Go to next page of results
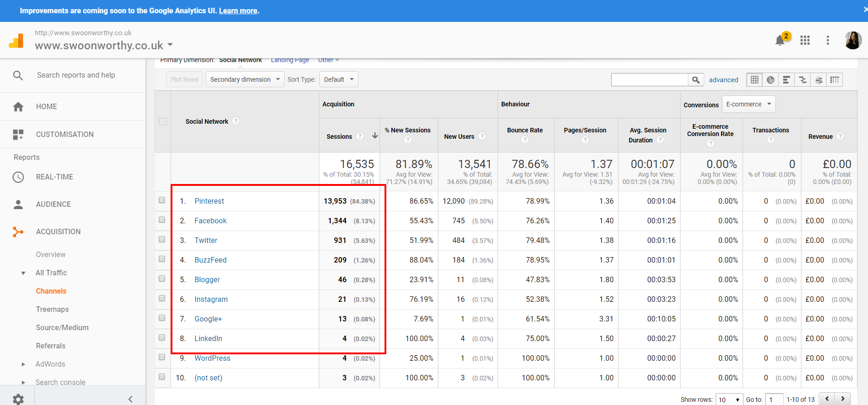The width and height of the screenshot is (868, 405). [x=842, y=399]
